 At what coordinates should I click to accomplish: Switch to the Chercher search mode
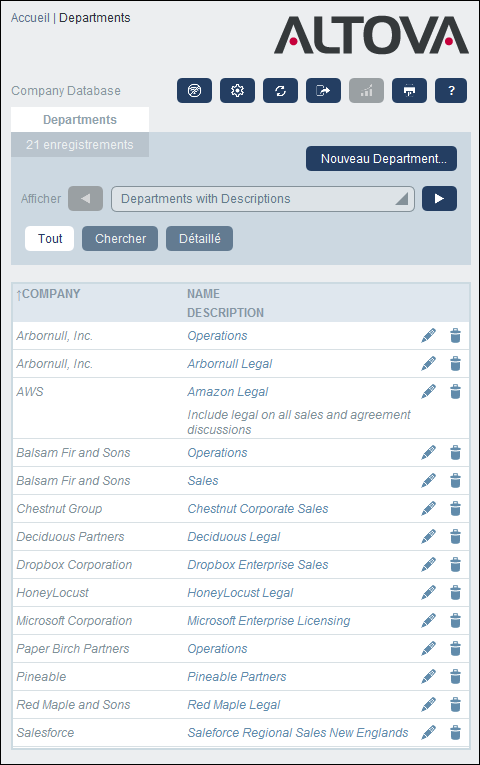click(120, 239)
